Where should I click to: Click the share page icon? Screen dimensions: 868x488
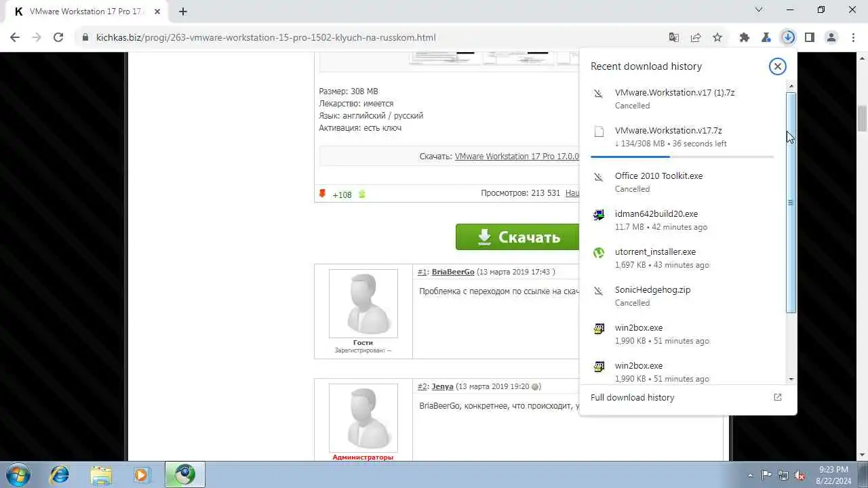(x=696, y=38)
